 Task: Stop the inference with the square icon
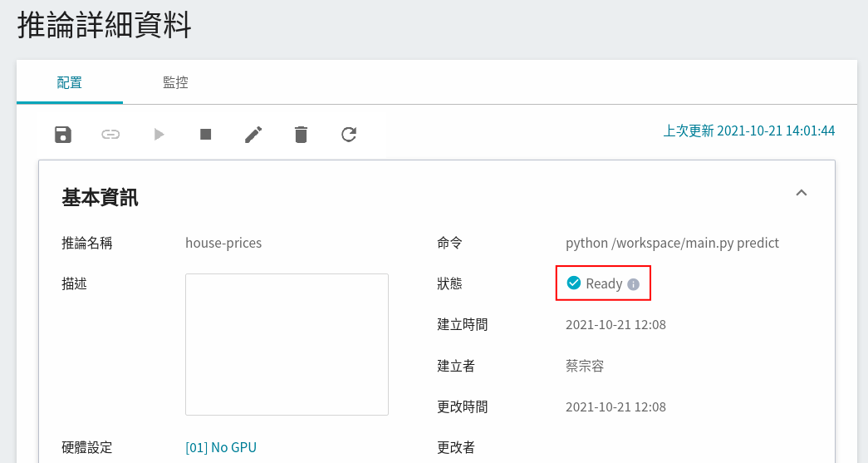point(206,134)
